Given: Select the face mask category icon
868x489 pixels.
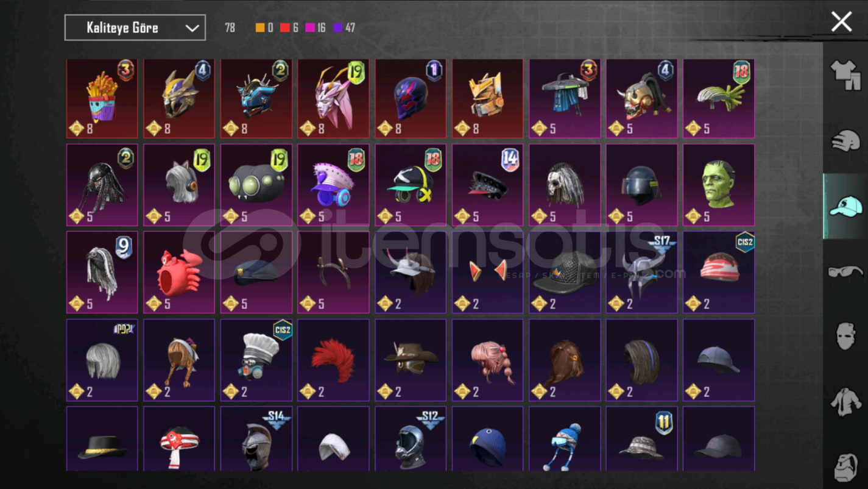Looking at the screenshot, I should [846, 337].
